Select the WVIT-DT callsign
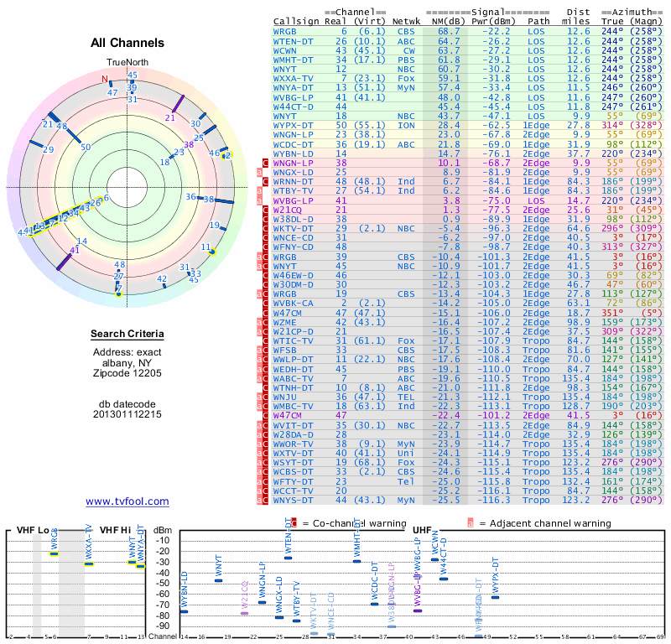The height and width of the screenshot is (644, 671). [293, 426]
